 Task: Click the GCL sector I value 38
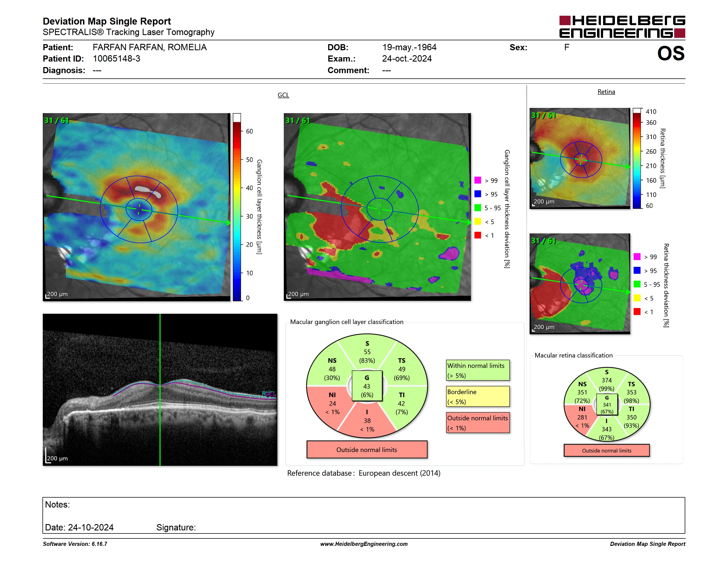pos(367,421)
